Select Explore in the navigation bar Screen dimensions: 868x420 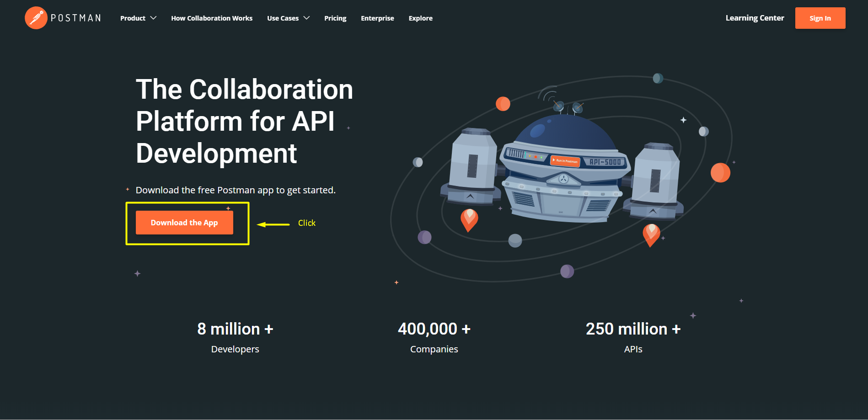(420, 18)
